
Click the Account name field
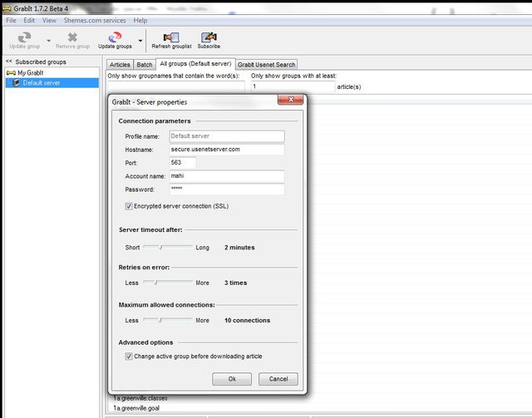point(227,175)
